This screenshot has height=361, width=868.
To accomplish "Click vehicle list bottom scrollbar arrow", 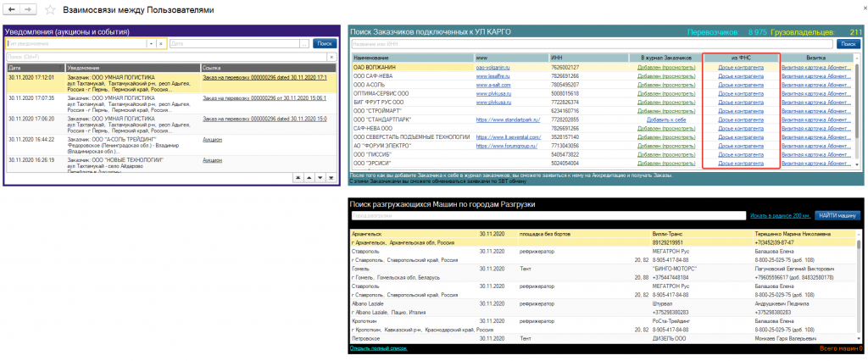I will click(x=860, y=339).
